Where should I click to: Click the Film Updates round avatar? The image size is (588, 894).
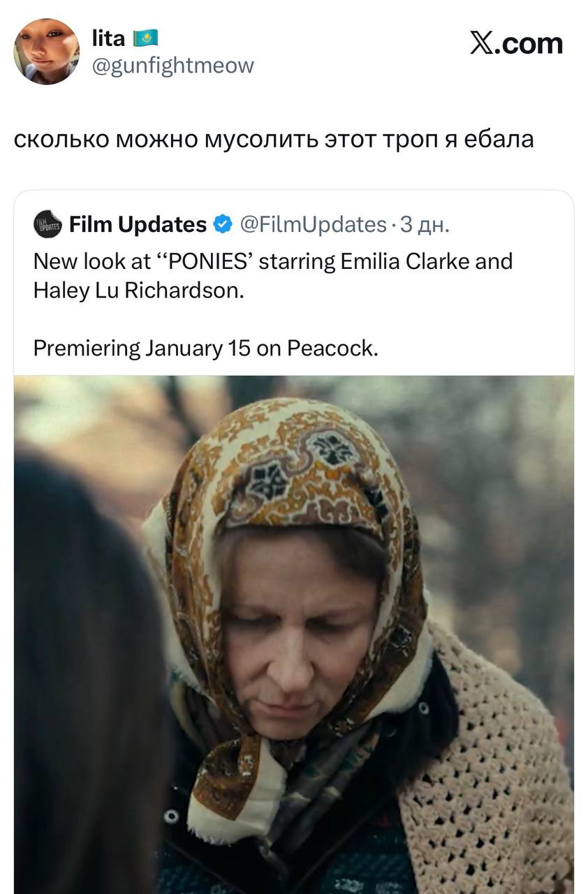(x=48, y=224)
